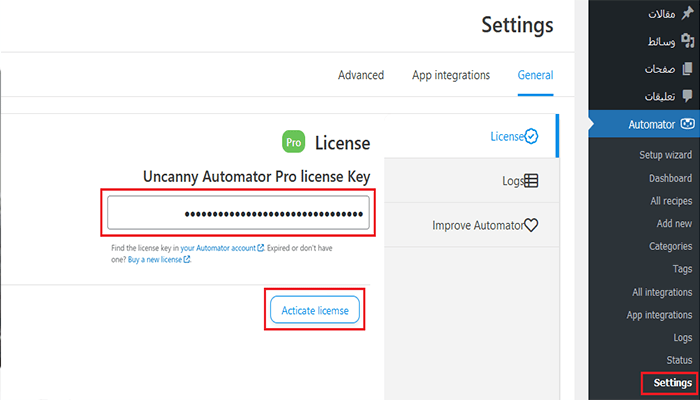Click external link icon after Automator account
This screenshot has height=400, width=700.
[x=261, y=248]
